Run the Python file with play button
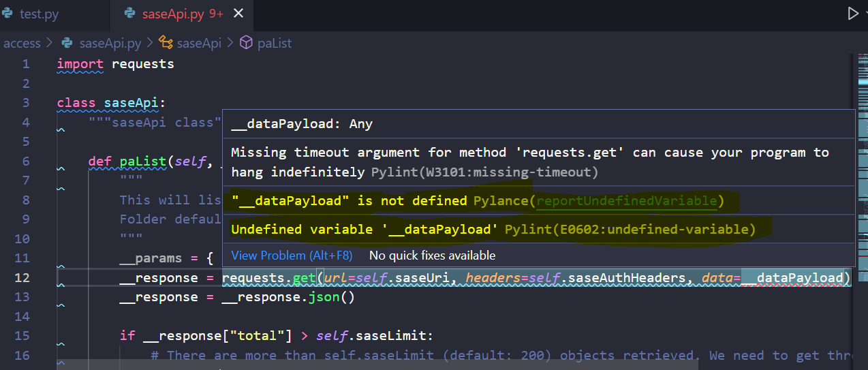868x370 pixels. click(852, 14)
